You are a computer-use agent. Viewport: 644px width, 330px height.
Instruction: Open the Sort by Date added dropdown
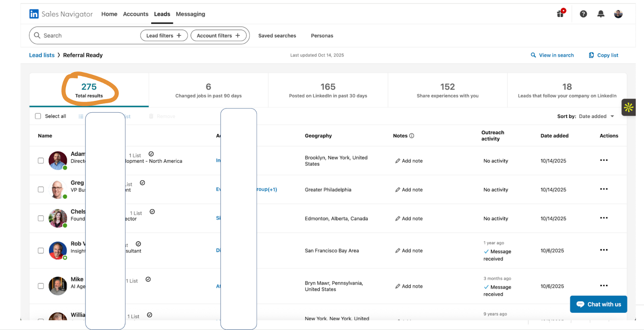(x=597, y=116)
